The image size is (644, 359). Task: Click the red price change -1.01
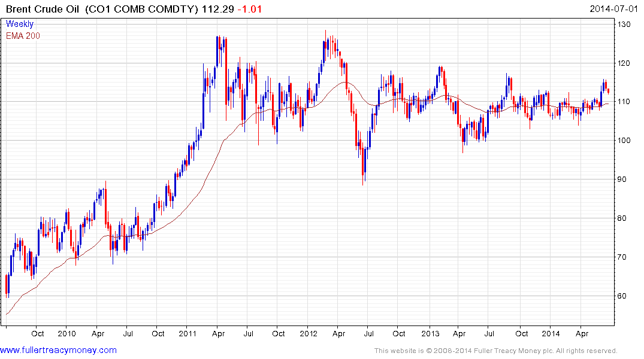(250, 9)
